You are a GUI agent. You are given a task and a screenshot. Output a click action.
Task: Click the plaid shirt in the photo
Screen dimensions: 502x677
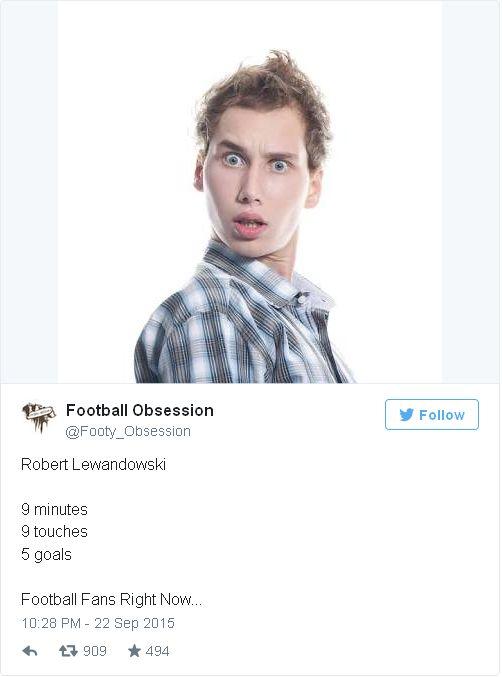(242, 320)
